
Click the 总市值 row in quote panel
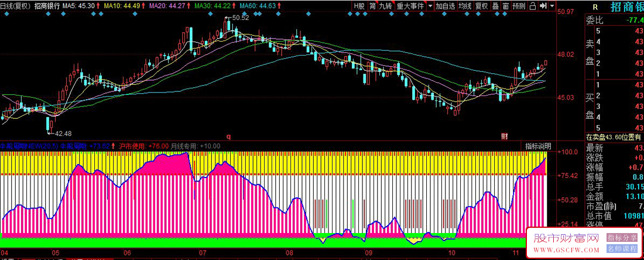[x=614, y=215]
